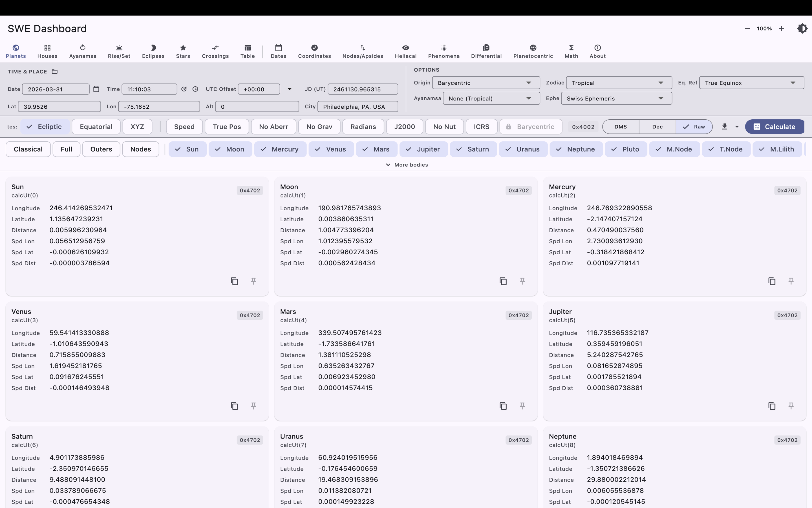The image size is (812, 508).
Task: Switch to the Stars tab
Action: click(x=183, y=51)
